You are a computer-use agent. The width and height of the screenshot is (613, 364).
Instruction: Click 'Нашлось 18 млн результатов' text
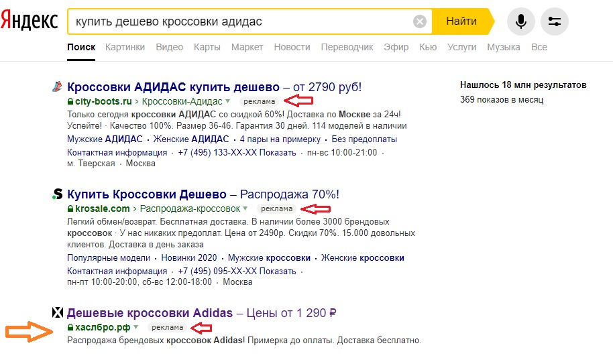click(523, 84)
